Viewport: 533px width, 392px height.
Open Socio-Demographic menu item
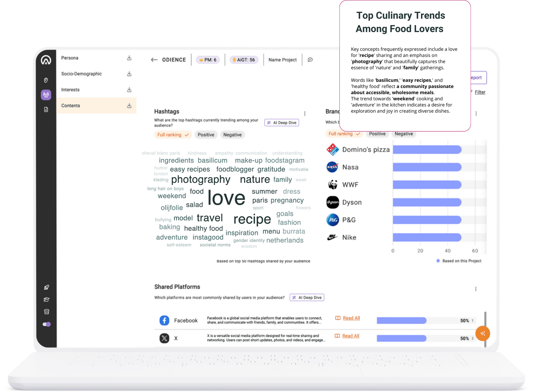81,74
